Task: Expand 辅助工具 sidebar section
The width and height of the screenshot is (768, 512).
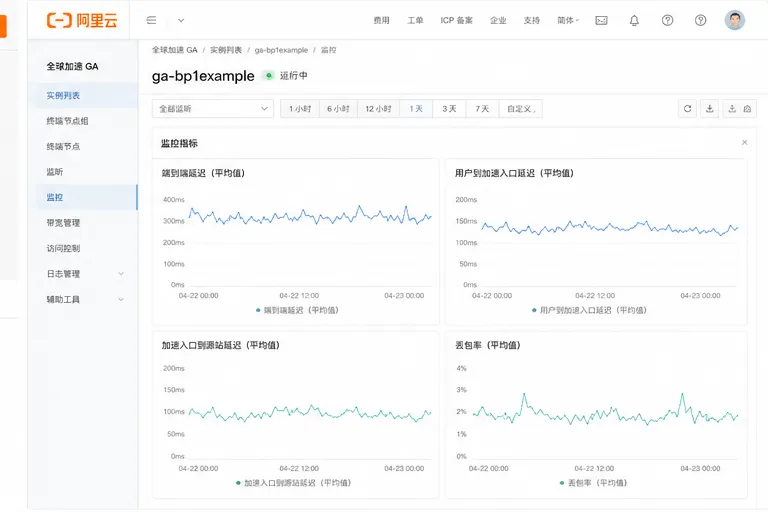Action: point(85,299)
